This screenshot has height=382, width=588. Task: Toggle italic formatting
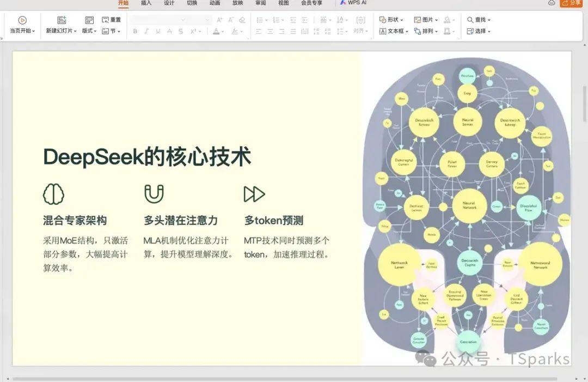click(x=146, y=31)
